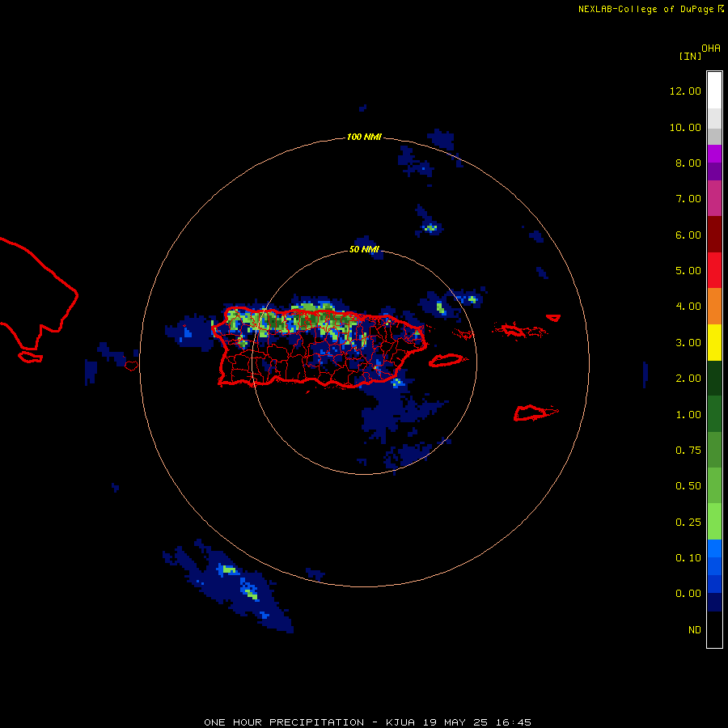Select the 3.00 legend value

coord(688,343)
